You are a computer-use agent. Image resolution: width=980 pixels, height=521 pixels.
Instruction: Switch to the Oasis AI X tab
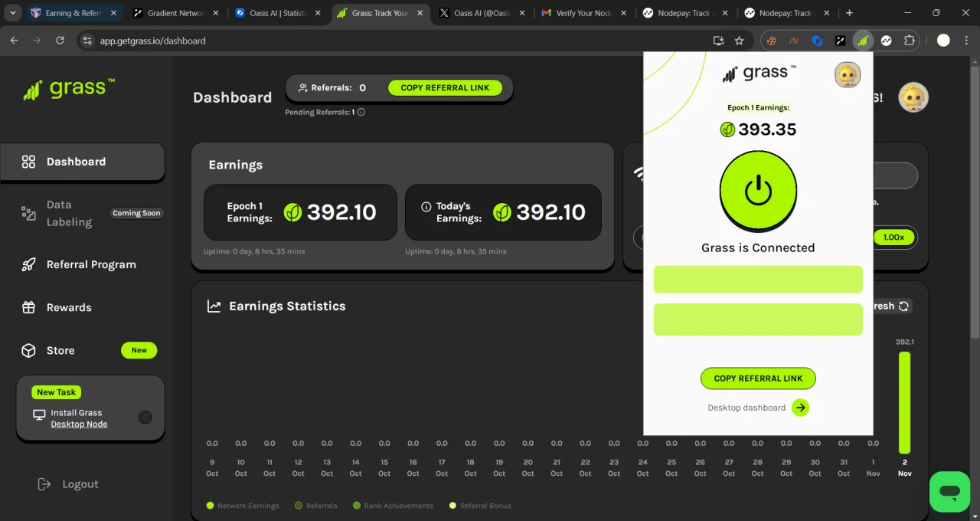pyautogui.click(x=482, y=13)
